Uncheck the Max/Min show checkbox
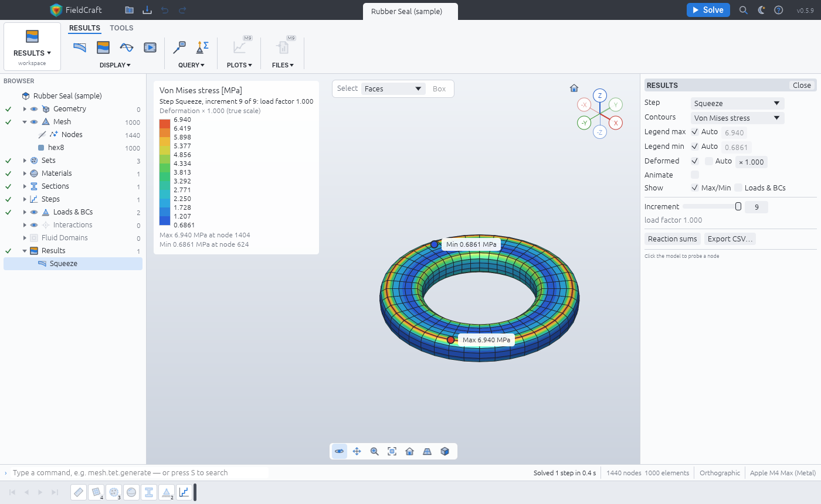The width and height of the screenshot is (821, 504). pos(695,188)
